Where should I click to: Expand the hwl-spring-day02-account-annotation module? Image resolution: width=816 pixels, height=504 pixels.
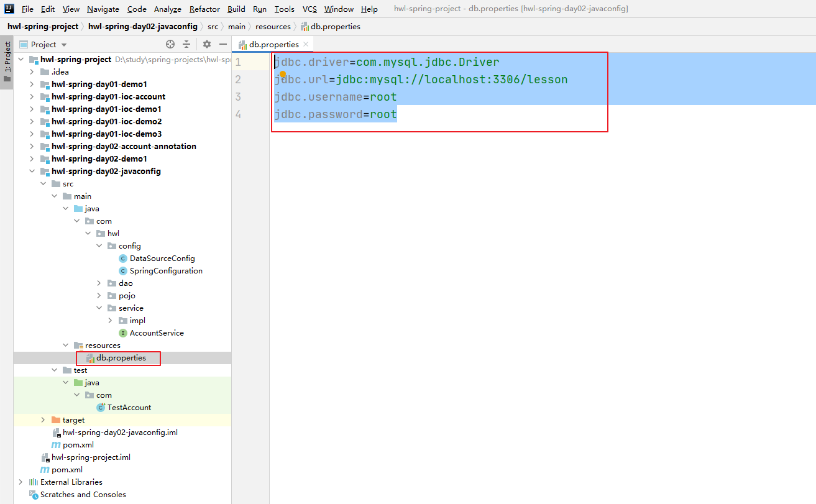(32, 147)
